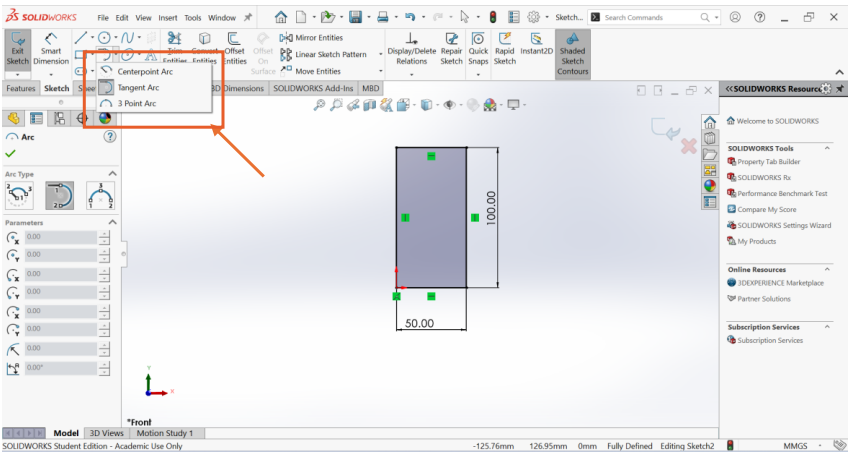The height and width of the screenshot is (453, 850).
Task: Click the Rebuild traffic light icon
Action: pos(493,17)
